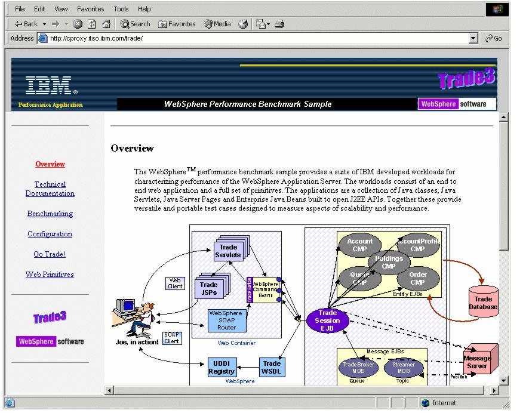Image resolution: width=532 pixels, height=413 pixels.
Task: Open the File menu
Action: (x=20, y=9)
